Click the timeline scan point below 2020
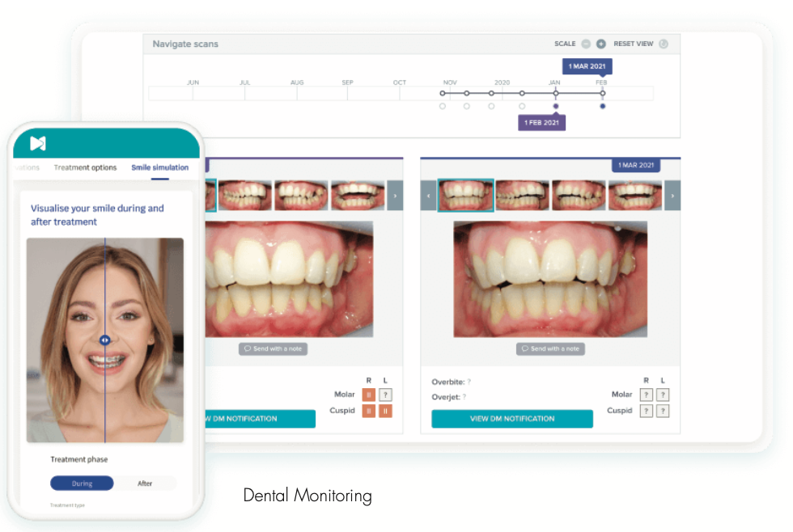 click(x=492, y=94)
